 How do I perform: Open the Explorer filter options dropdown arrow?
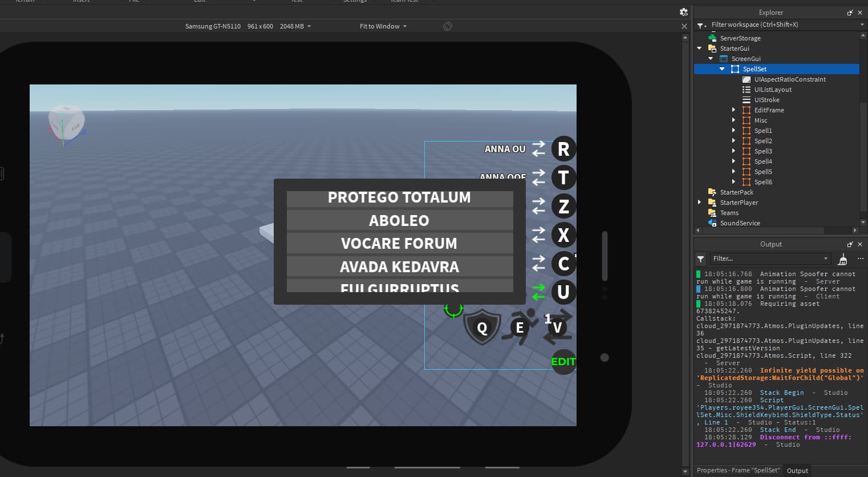tap(862, 25)
